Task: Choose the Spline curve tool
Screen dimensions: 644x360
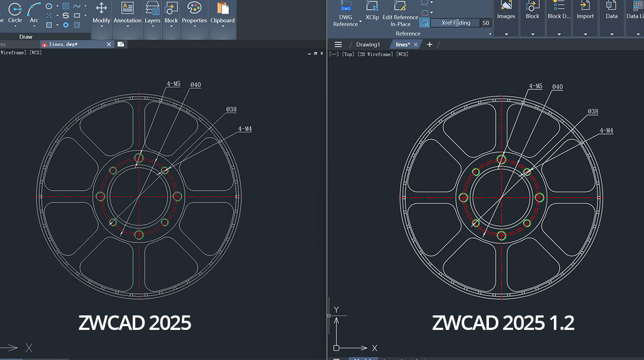Action: [77, 6]
